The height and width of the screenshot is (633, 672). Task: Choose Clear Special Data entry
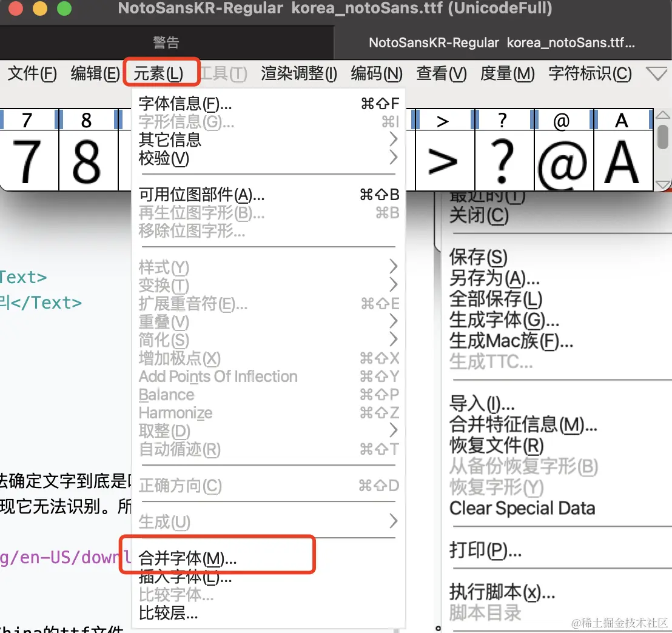tap(522, 508)
